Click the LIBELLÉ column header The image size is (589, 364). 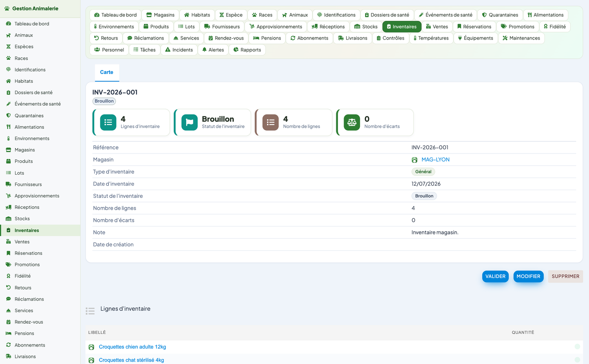(x=97, y=333)
